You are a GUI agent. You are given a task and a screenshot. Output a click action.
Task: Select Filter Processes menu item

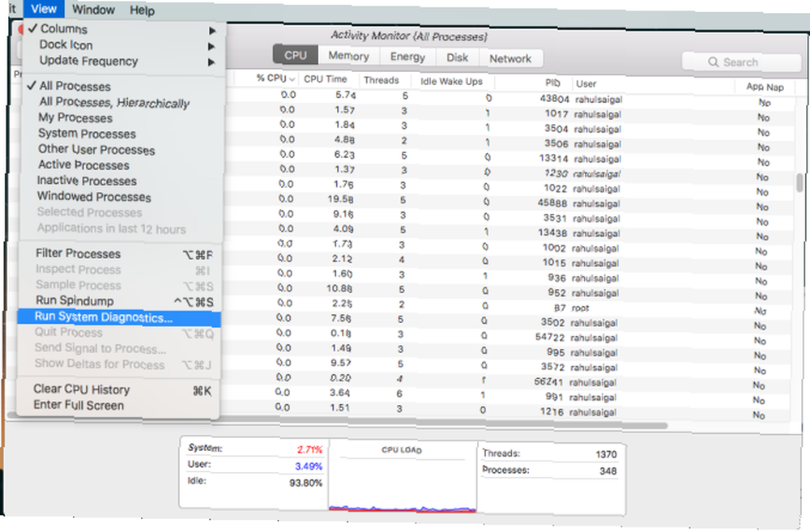(x=120, y=253)
